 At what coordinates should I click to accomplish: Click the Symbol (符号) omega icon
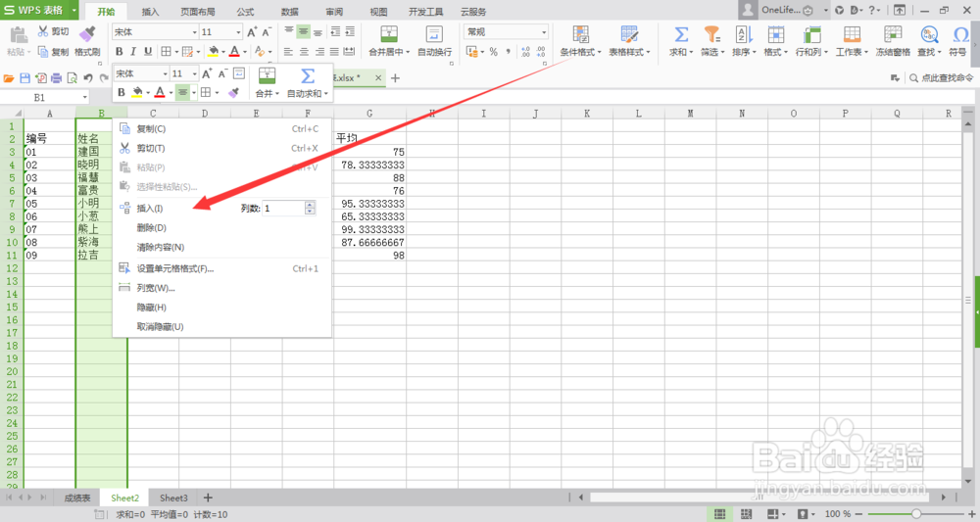tap(960, 34)
